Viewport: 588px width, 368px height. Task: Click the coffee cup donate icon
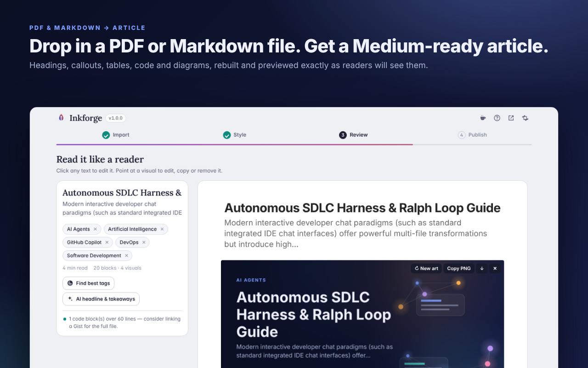click(x=483, y=118)
